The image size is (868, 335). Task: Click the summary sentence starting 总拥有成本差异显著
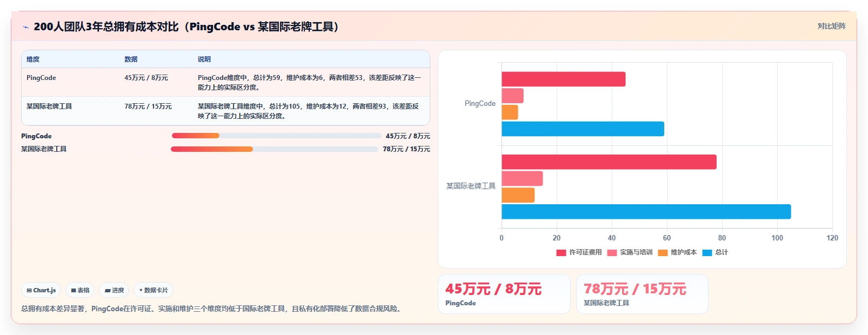pos(212,309)
